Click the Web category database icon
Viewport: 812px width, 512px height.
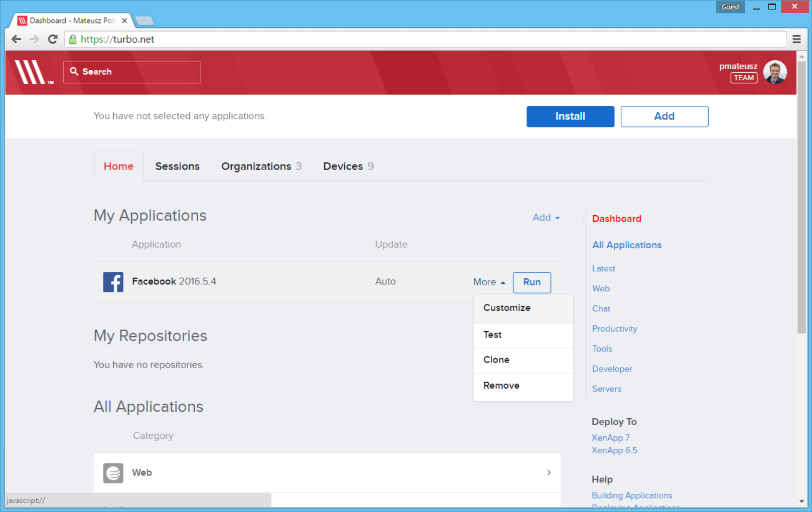(x=113, y=472)
